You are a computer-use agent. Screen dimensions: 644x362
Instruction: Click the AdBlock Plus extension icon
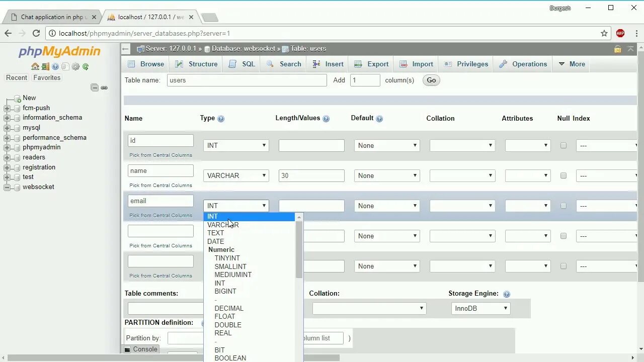[620, 33]
